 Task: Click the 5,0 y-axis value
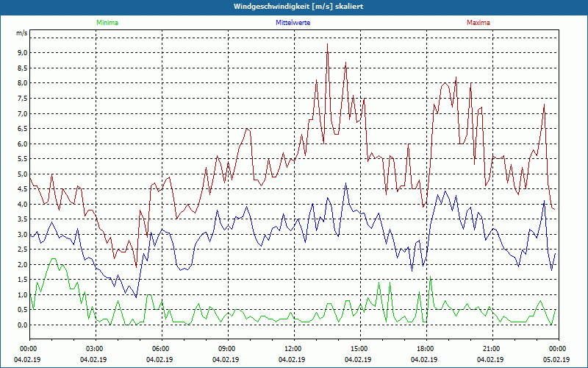[23, 174]
